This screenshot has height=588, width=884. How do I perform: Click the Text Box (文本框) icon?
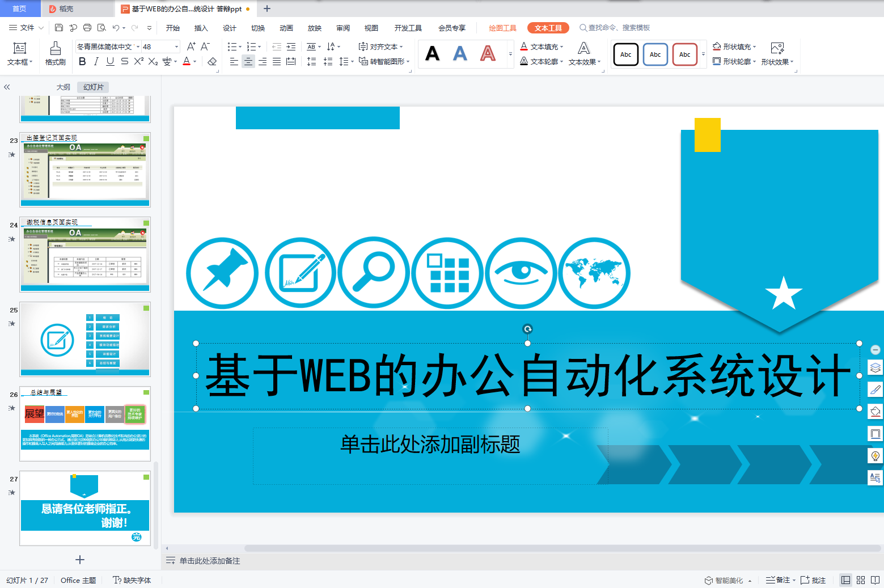pyautogui.click(x=20, y=48)
